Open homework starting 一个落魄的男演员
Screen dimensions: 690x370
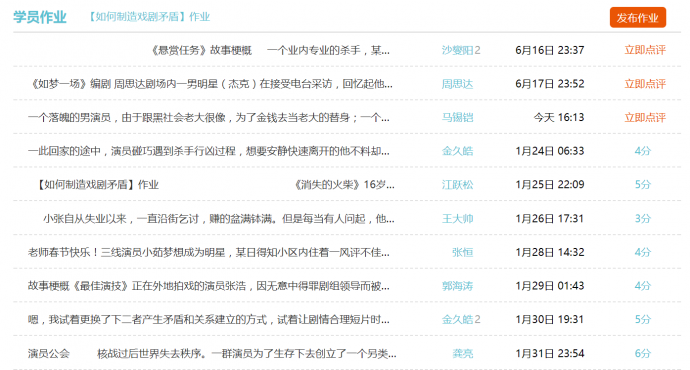[x=209, y=118]
